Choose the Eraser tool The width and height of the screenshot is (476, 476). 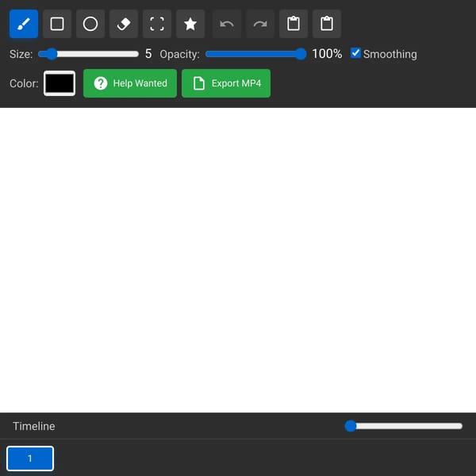124,24
